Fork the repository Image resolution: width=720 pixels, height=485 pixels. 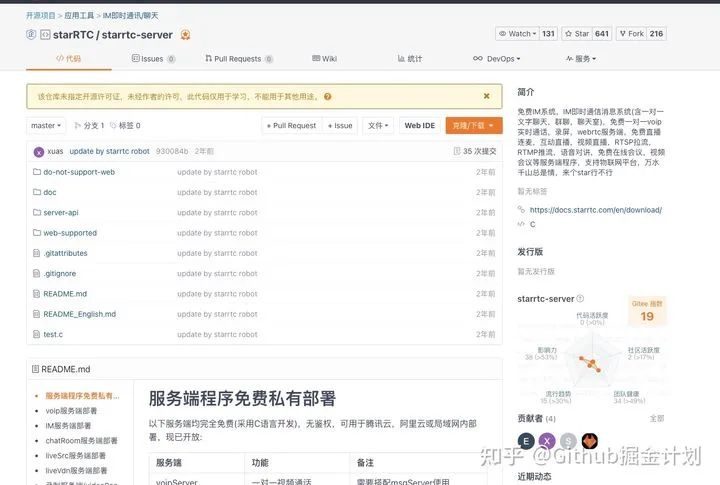[631, 34]
